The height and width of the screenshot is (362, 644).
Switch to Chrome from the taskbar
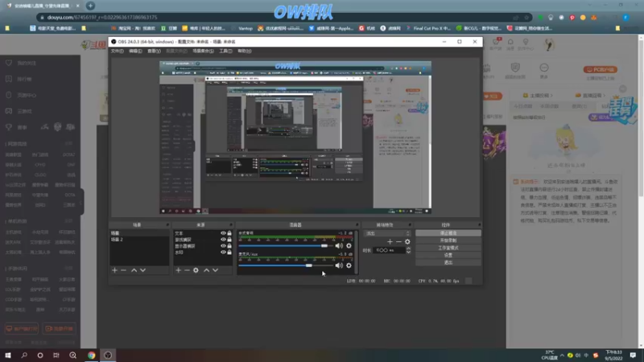tap(91, 355)
